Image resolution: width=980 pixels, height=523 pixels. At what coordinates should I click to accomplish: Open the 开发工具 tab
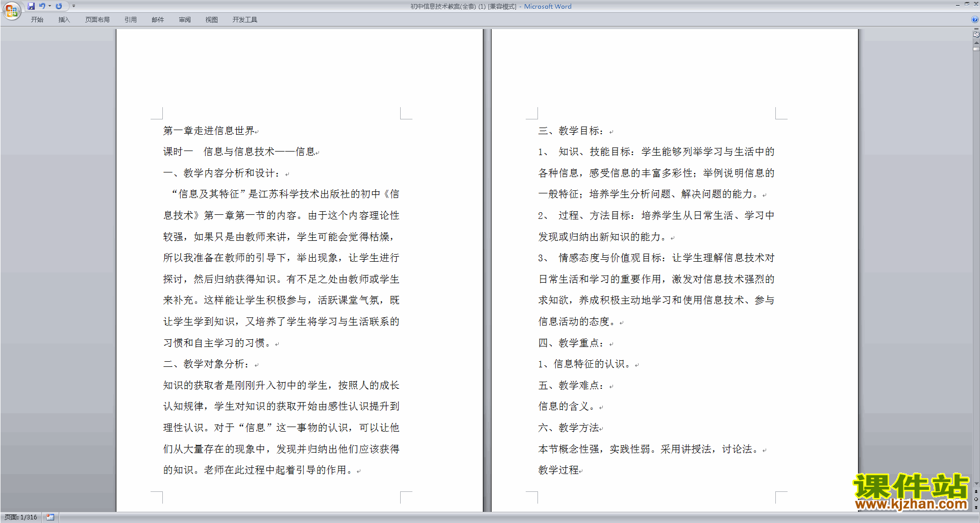(244, 20)
